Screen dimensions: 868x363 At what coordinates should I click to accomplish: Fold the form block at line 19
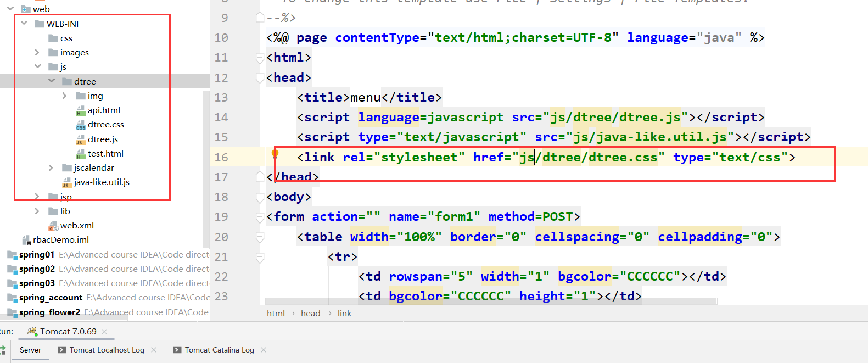tap(260, 216)
